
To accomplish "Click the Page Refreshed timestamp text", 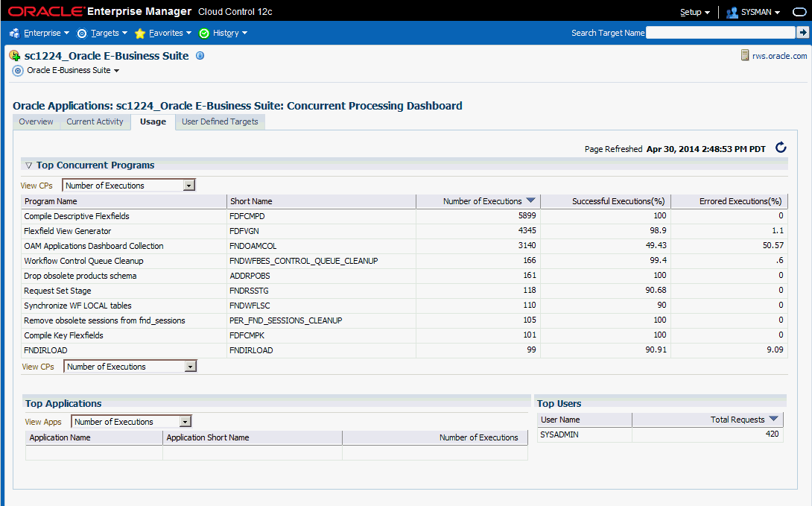I will (x=705, y=148).
